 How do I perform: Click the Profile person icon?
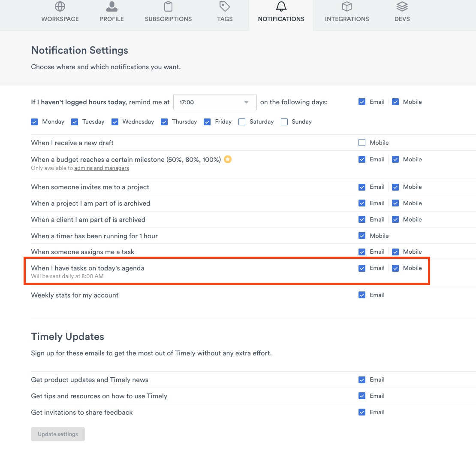click(111, 6)
